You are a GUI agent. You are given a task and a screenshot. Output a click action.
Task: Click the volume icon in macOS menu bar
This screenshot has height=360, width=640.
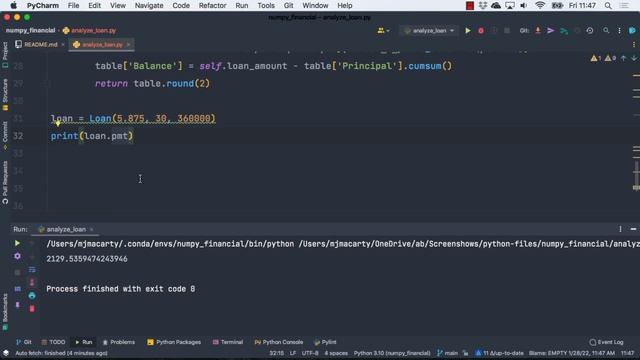click(524, 6)
